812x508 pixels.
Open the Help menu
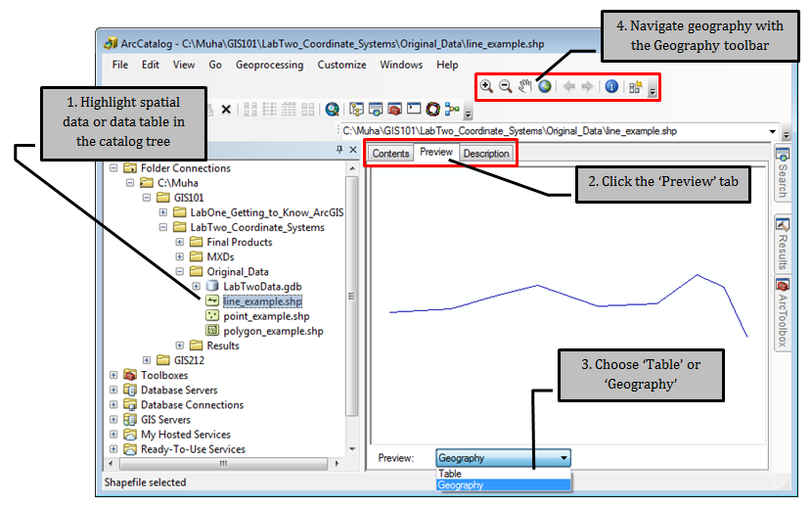tap(447, 65)
